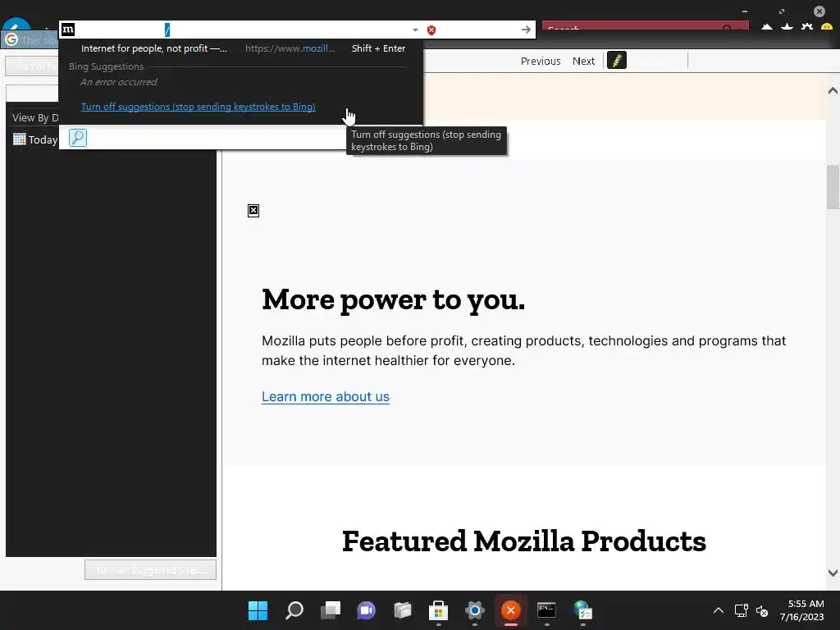Toggle the highlight matches pencil icon
The height and width of the screenshot is (630, 840).
coord(617,61)
